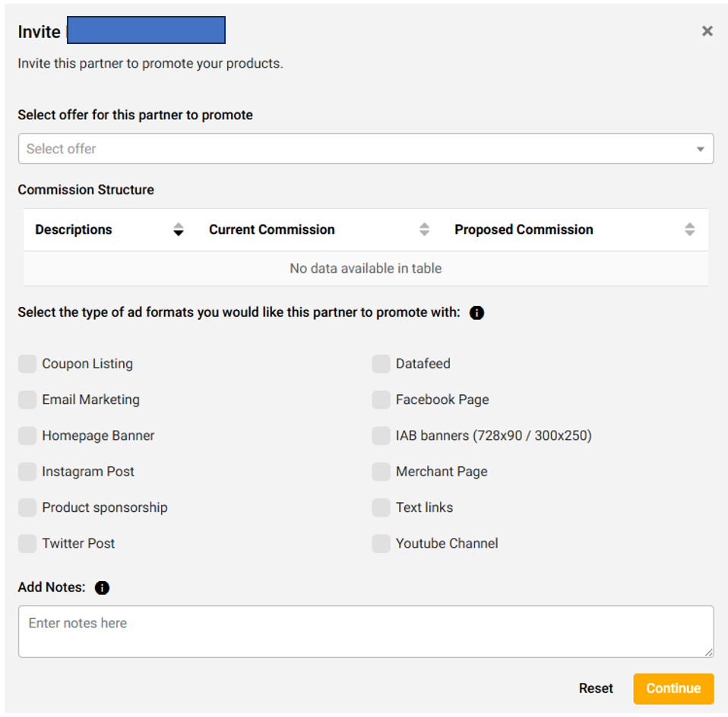The height and width of the screenshot is (717, 728).
Task: Click the Enter notes here text area
Action: click(x=366, y=631)
